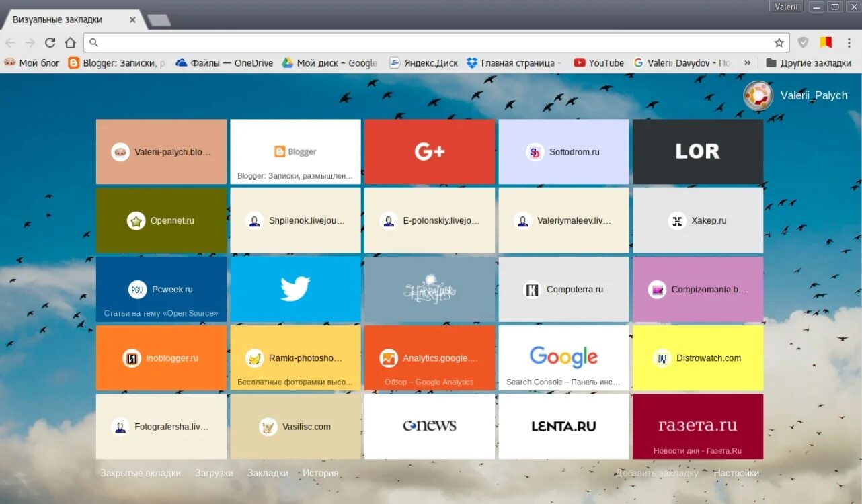This screenshot has height=504, width=862.
Task: Open the Valerii Davydov Google bookmark
Action: pyautogui.click(x=682, y=62)
